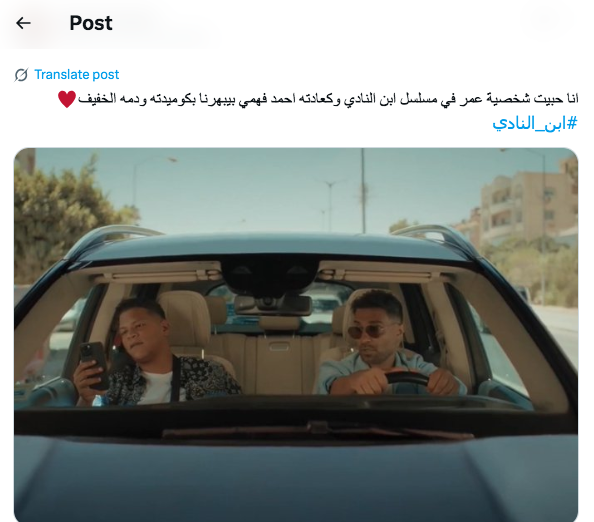Click the steering wheel in photo
594x522 pixels.
click(x=407, y=379)
